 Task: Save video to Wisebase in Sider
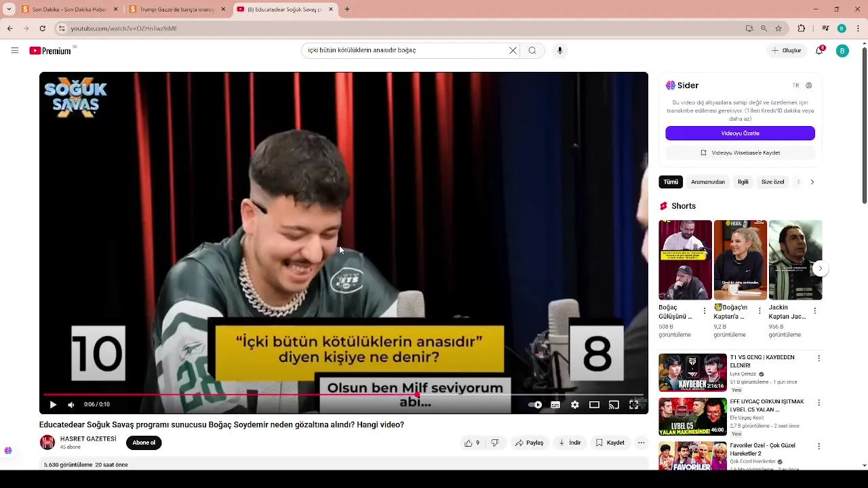click(x=740, y=152)
